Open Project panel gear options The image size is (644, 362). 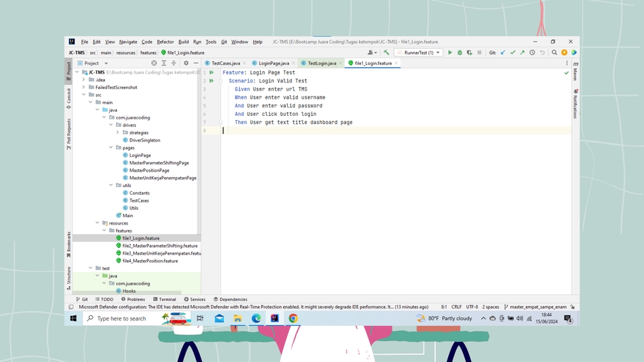[x=186, y=63]
